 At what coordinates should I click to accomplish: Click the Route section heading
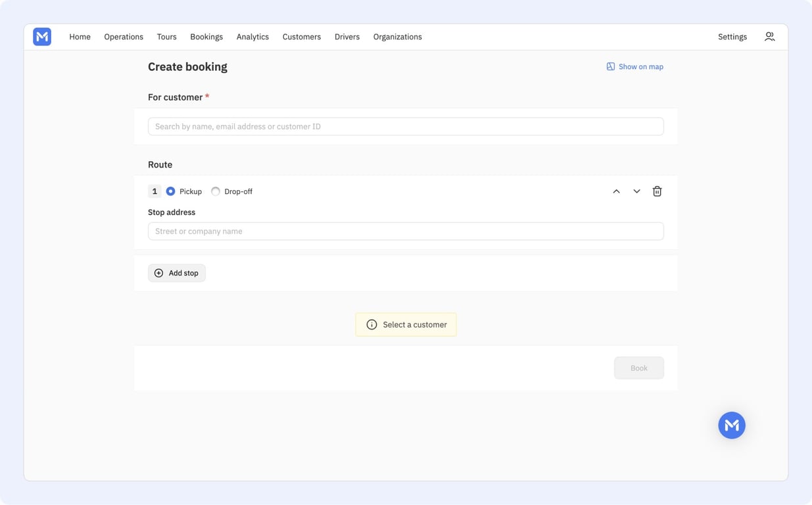click(x=160, y=164)
